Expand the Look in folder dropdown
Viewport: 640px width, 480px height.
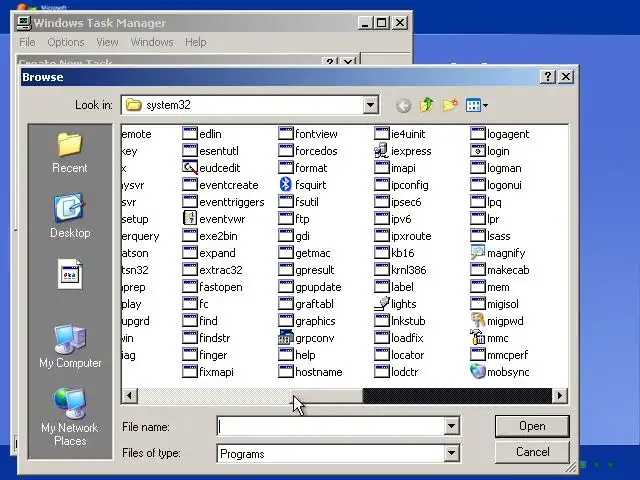(x=370, y=105)
